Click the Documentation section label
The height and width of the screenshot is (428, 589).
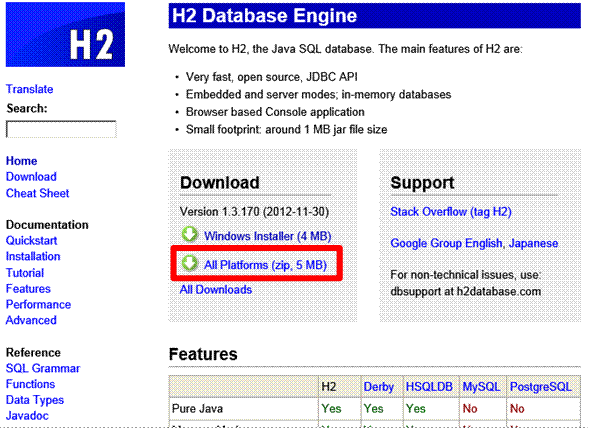pyautogui.click(x=47, y=225)
